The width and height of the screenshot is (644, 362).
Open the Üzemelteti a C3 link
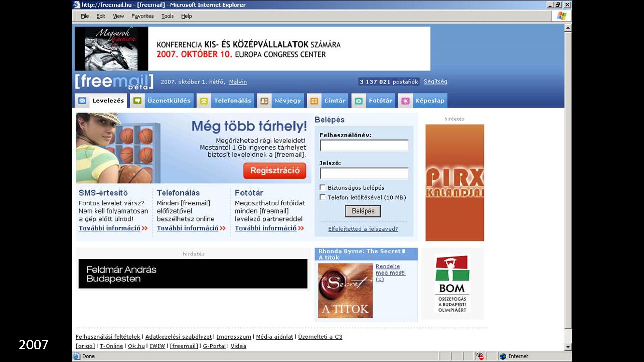coord(320,337)
